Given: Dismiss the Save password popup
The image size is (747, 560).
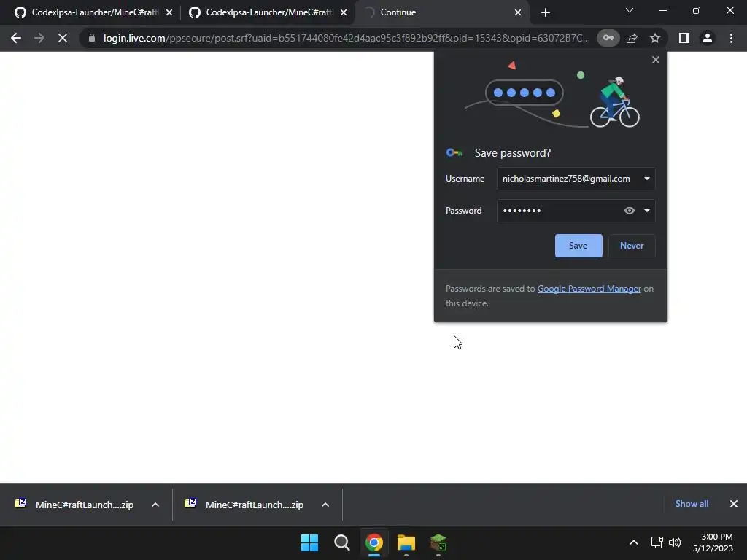Looking at the screenshot, I should 656,60.
